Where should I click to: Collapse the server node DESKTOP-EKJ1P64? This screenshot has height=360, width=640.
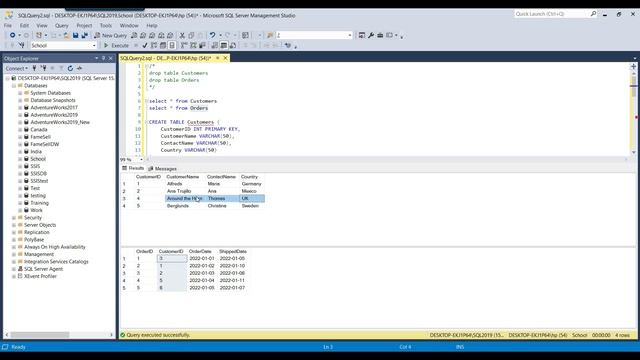pyautogui.click(x=8, y=78)
